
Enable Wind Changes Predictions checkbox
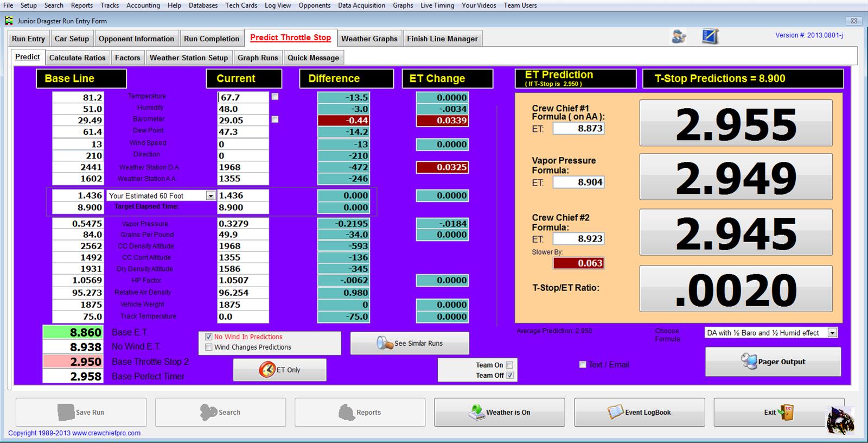tap(209, 347)
